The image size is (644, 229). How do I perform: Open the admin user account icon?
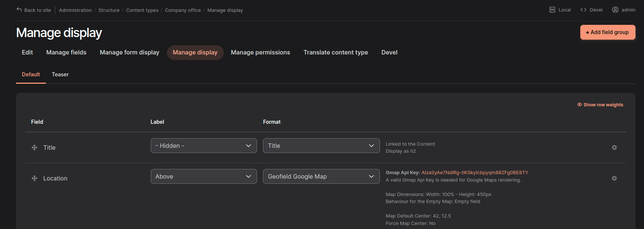pos(615,10)
